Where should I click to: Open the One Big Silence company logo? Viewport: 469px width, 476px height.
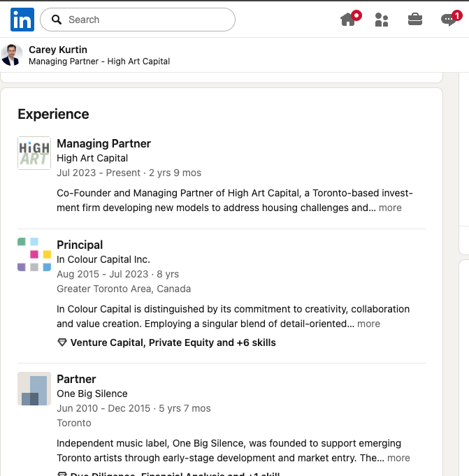click(34, 389)
